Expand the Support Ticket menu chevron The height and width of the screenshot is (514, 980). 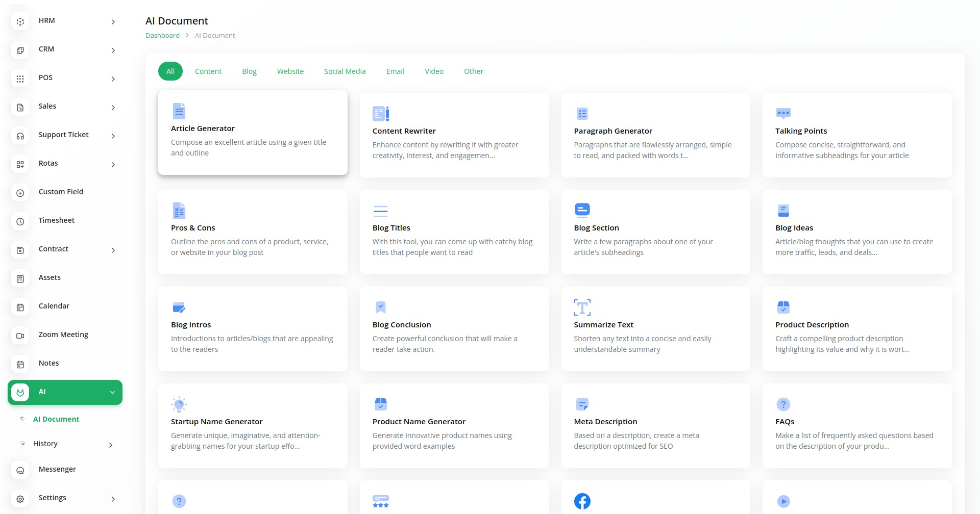113,136
